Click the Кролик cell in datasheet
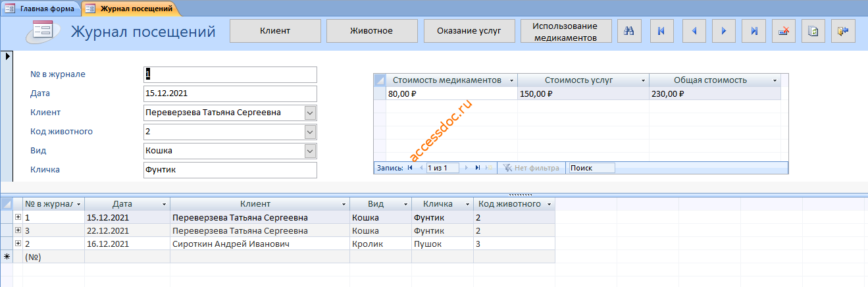Image resolution: width=868 pixels, height=287 pixels. click(x=380, y=244)
